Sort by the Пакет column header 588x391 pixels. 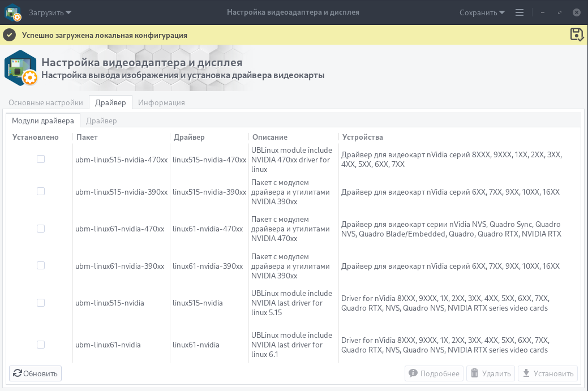87,137
